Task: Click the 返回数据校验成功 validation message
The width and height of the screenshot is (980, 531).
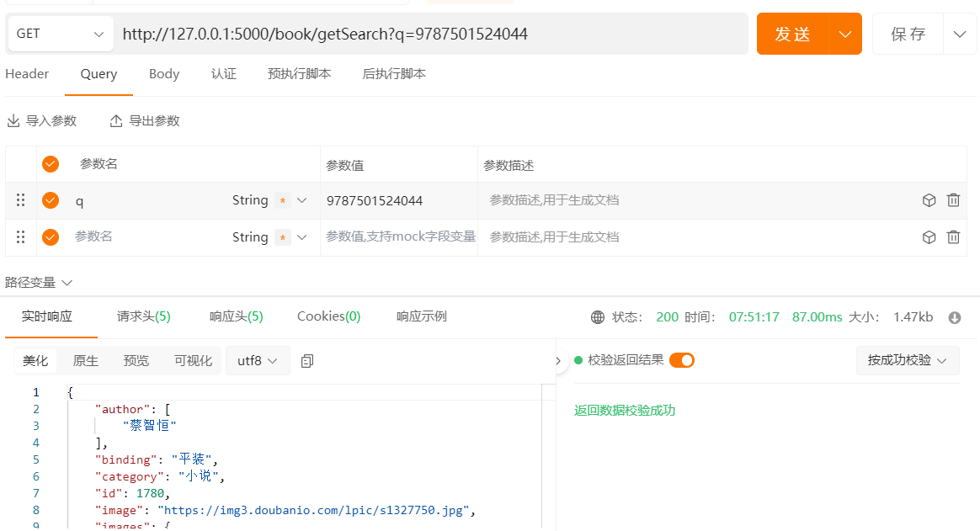Action: pyautogui.click(x=625, y=411)
